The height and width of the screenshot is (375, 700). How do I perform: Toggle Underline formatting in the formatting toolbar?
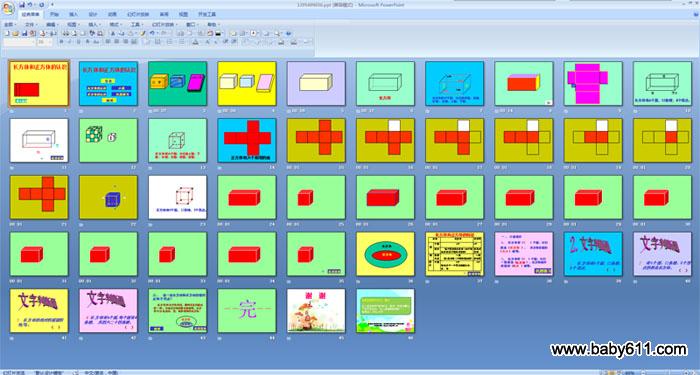pyautogui.click(x=79, y=42)
